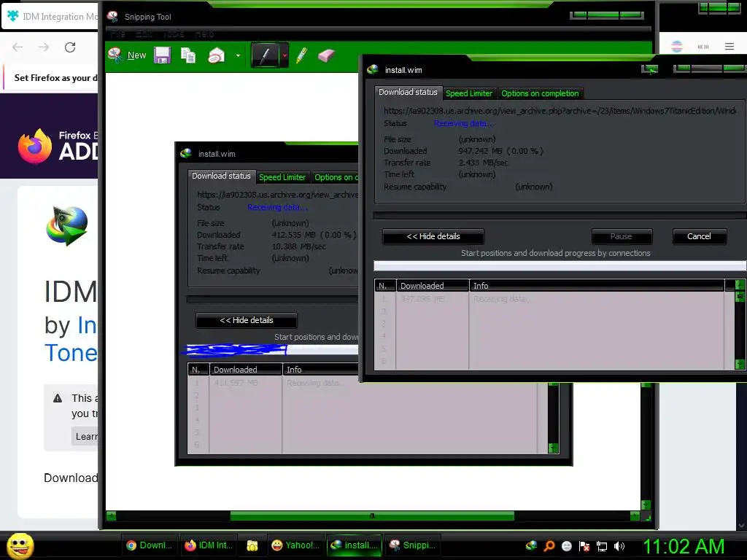This screenshot has width=747, height=560.
Task: Copy the snip using the copy icon
Action: [x=188, y=55]
